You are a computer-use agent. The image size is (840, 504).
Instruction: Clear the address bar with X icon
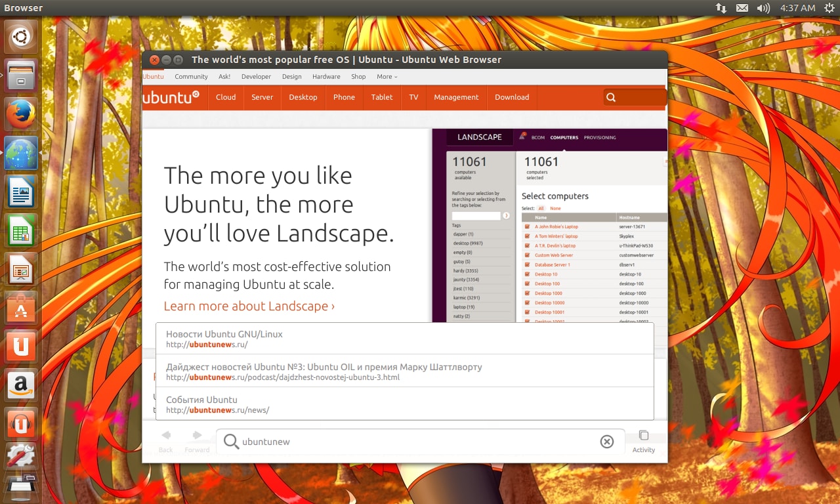point(607,442)
